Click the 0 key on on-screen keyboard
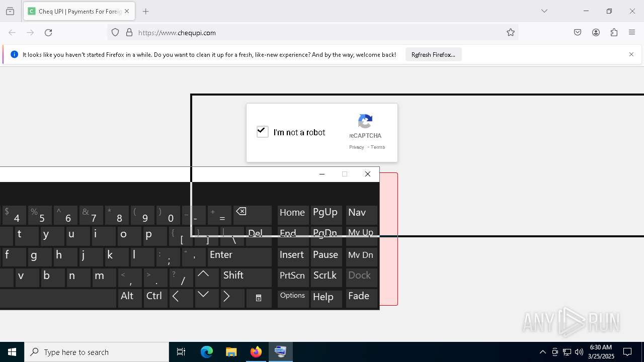The image size is (644, 362). (x=168, y=215)
